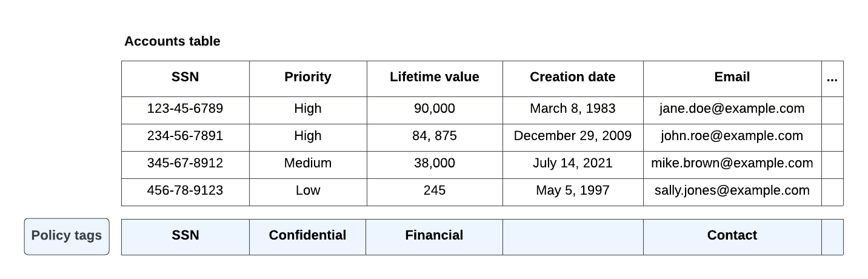Click the SSN cell 123-45-6789

pos(185,109)
